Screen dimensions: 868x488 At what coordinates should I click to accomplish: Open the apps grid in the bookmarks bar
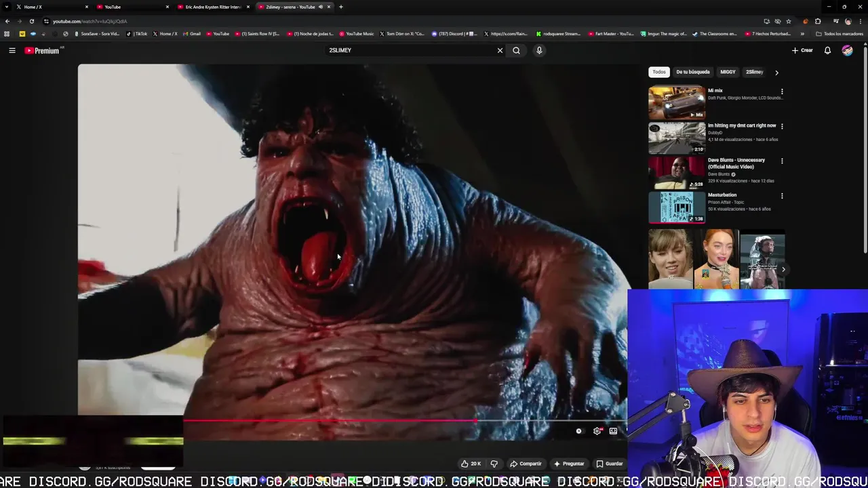click(7, 34)
